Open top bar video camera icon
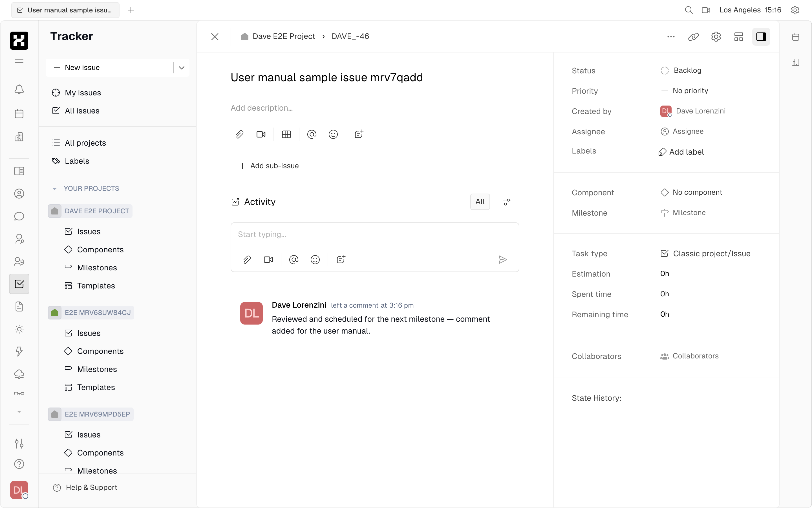 tap(706, 10)
